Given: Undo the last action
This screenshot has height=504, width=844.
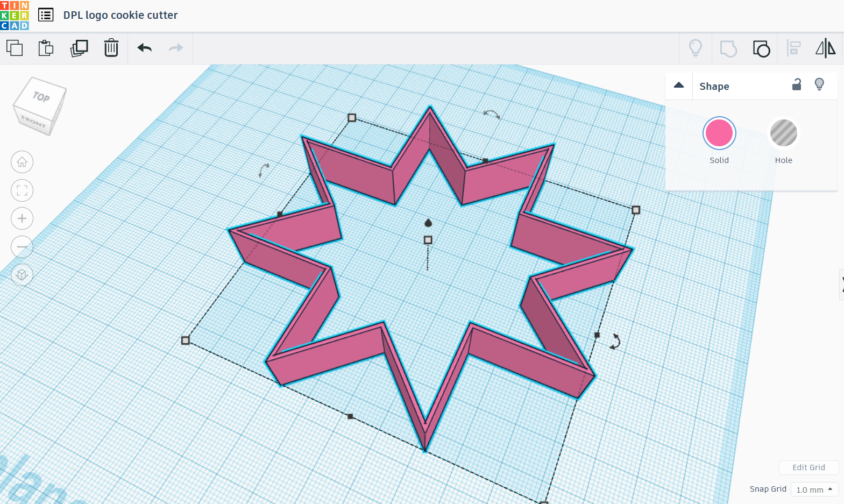Looking at the screenshot, I should (x=144, y=48).
